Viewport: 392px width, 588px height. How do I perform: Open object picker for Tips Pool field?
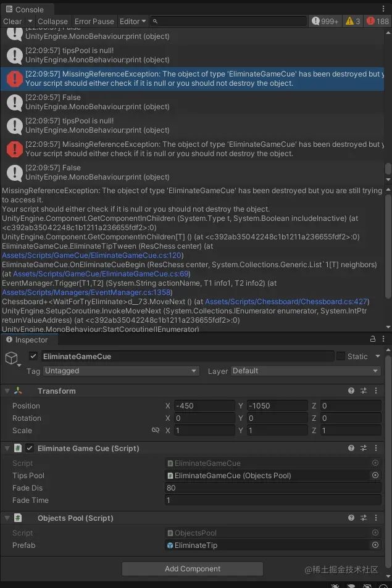(375, 475)
